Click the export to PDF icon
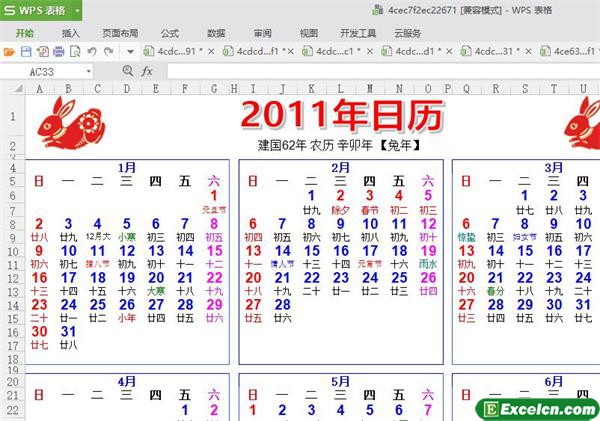The image size is (600, 421). [42, 51]
